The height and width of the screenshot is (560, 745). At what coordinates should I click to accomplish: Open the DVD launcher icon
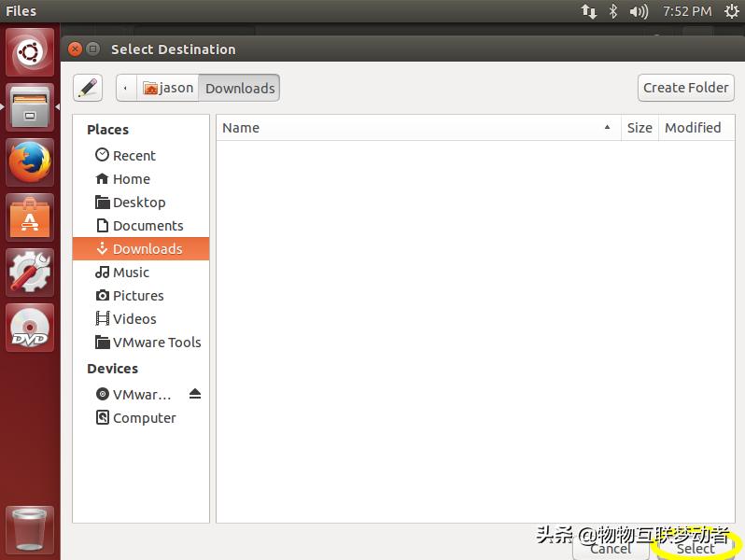[30, 328]
